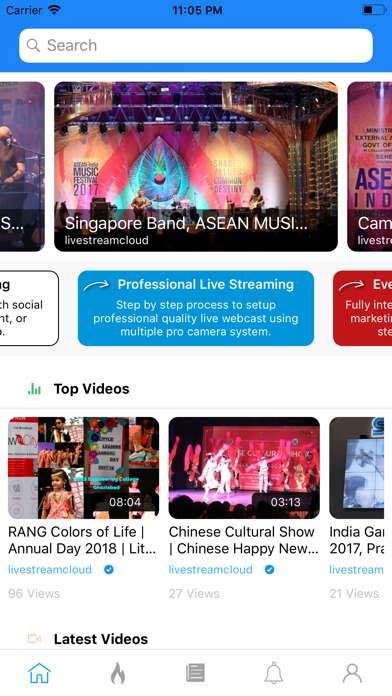Tap the camera icon beside Latest Videos
This screenshot has height=696, width=392.
coord(34,639)
